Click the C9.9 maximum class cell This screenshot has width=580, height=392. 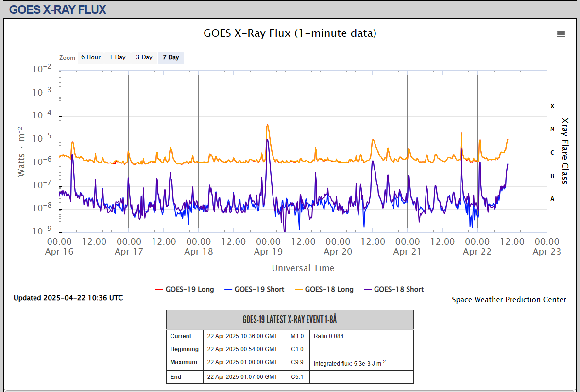(x=297, y=362)
